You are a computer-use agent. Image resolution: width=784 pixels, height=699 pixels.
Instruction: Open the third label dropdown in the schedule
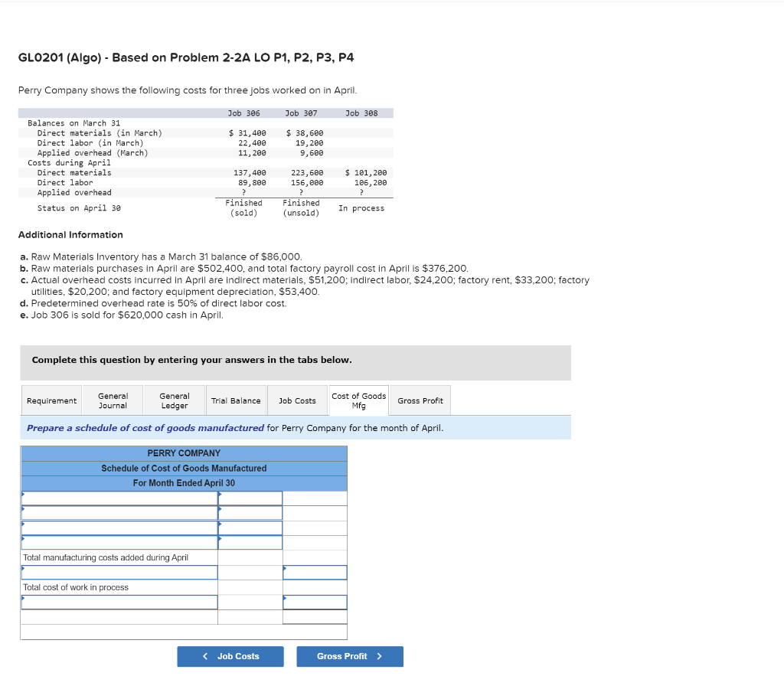click(x=119, y=528)
